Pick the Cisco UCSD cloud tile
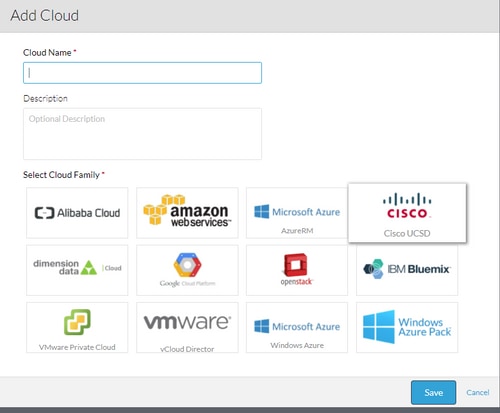500x413 pixels. [407, 213]
